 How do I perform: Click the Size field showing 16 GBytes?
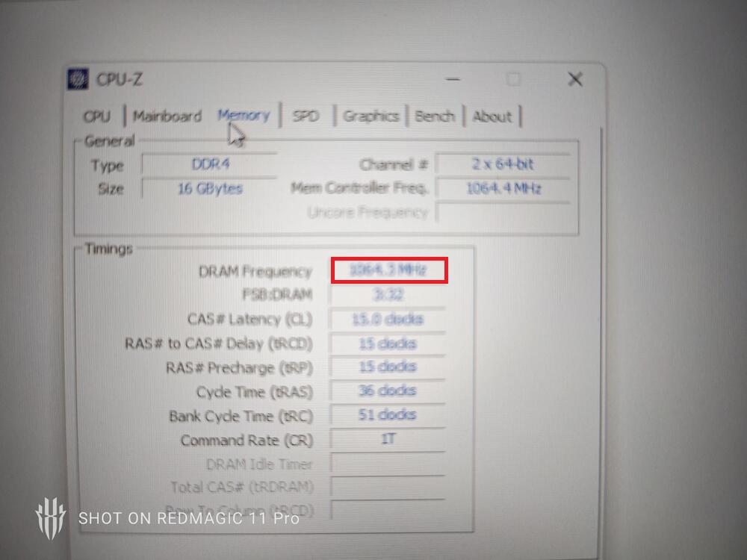(209, 189)
